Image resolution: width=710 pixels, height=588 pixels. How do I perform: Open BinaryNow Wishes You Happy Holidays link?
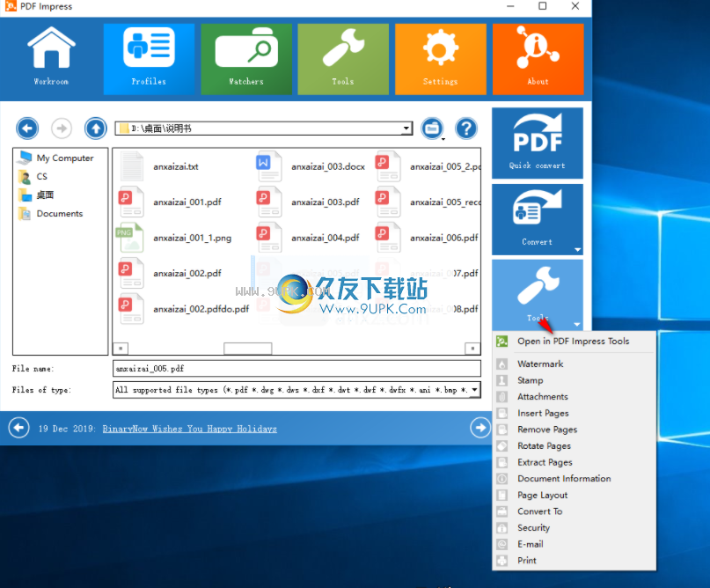coord(190,429)
